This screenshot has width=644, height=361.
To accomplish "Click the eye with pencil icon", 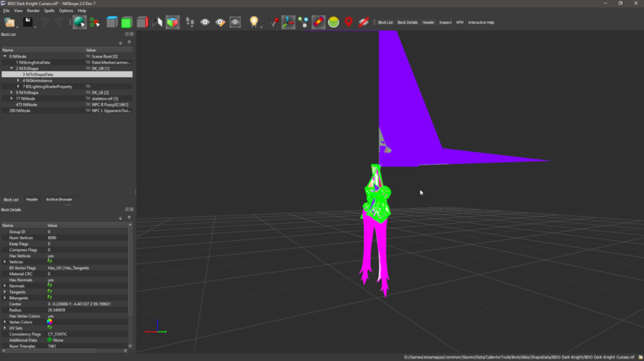I will tap(220, 22).
